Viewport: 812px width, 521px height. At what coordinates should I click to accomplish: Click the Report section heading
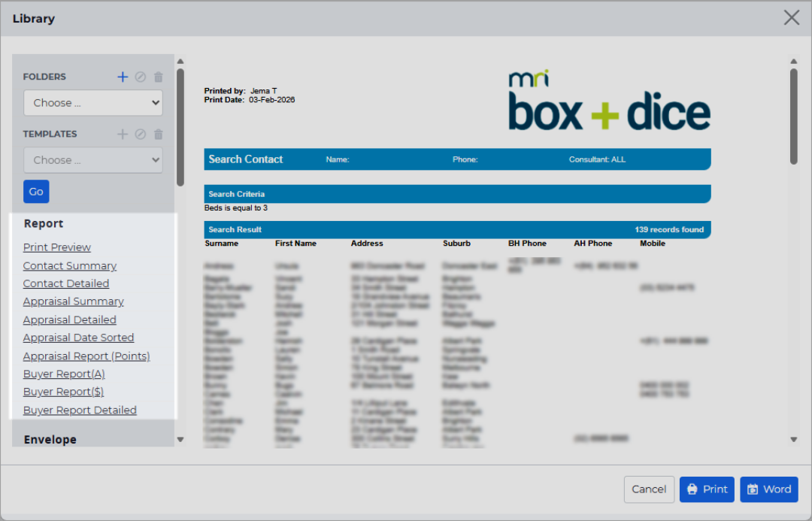click(x=44, y=224)
